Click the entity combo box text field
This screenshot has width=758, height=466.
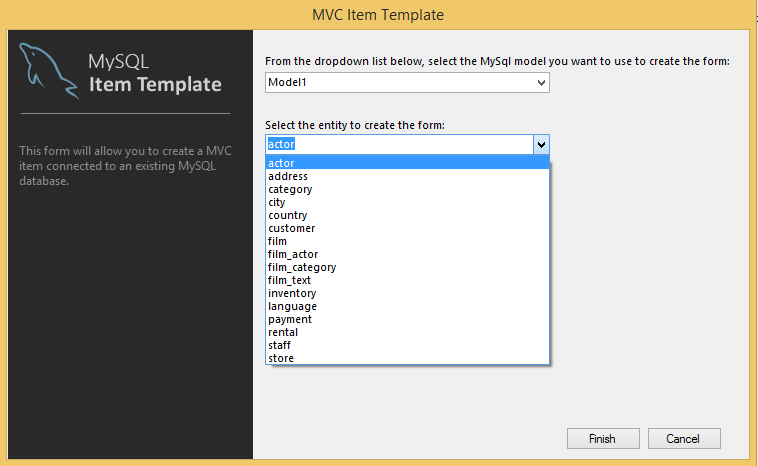coord(400,144)
